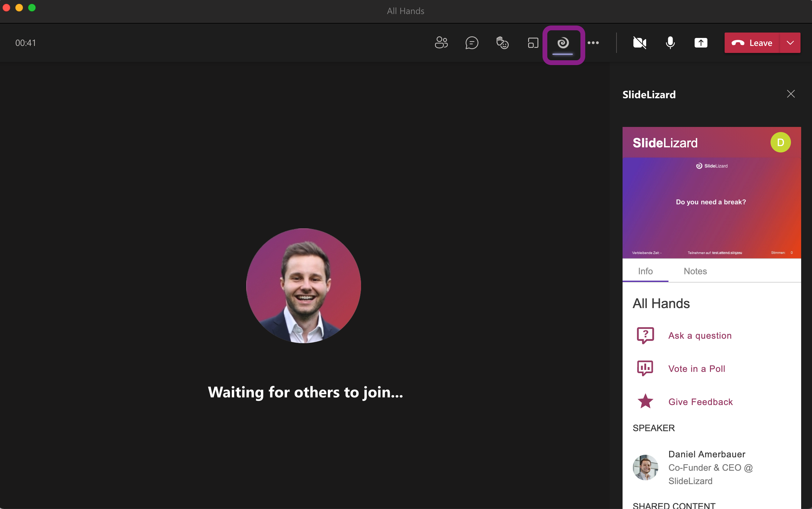The height and width of the screenshot is (509, 812).
Task: Mute the microphone
Action: (x=670, y=43)
